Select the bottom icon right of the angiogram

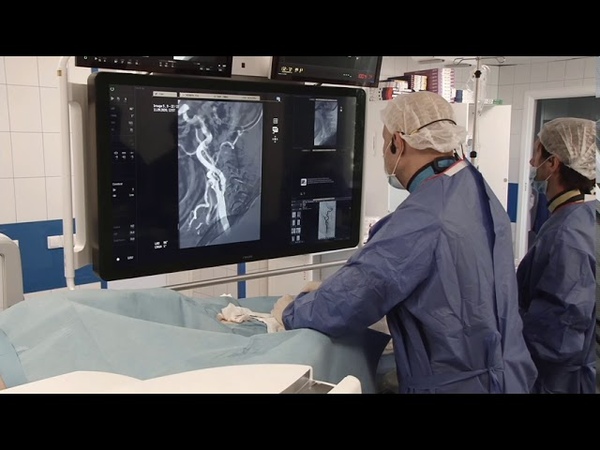point(274,139)
